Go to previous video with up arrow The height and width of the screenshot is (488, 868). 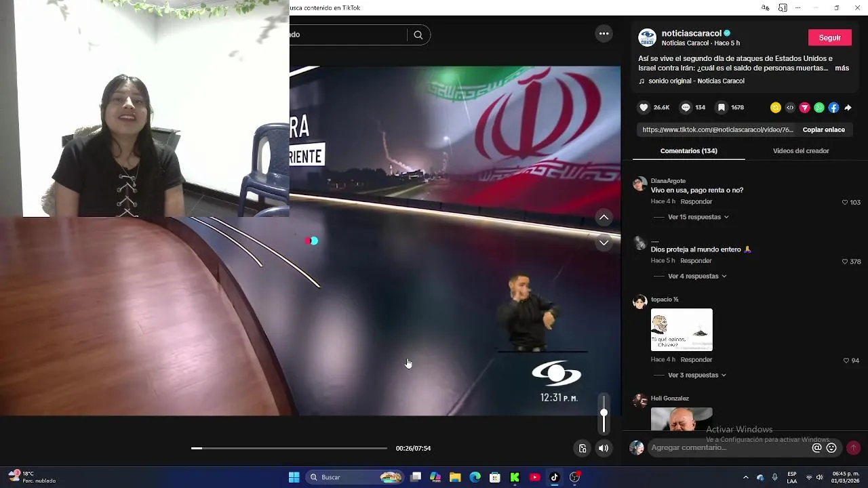click(604, 217)
